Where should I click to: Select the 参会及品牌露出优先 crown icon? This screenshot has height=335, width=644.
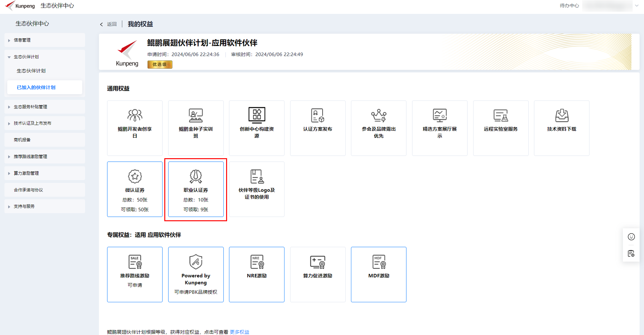tap(378, 115)
